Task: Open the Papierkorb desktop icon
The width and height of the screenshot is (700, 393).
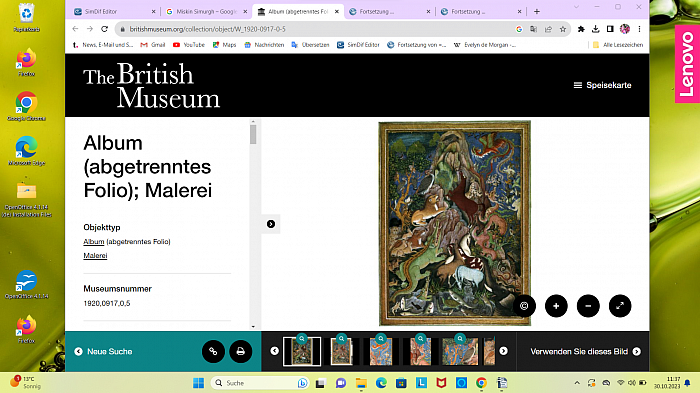Action: click(x=26, y=18)
